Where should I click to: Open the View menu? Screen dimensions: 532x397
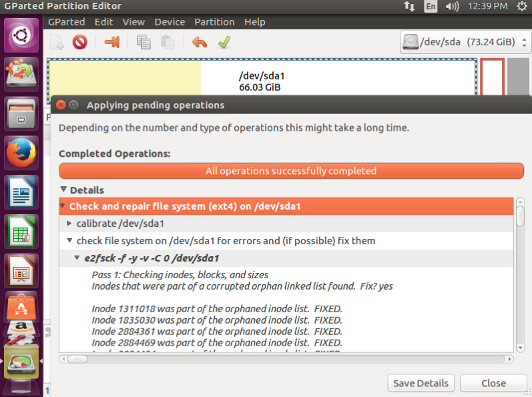[x=134, y=22]
